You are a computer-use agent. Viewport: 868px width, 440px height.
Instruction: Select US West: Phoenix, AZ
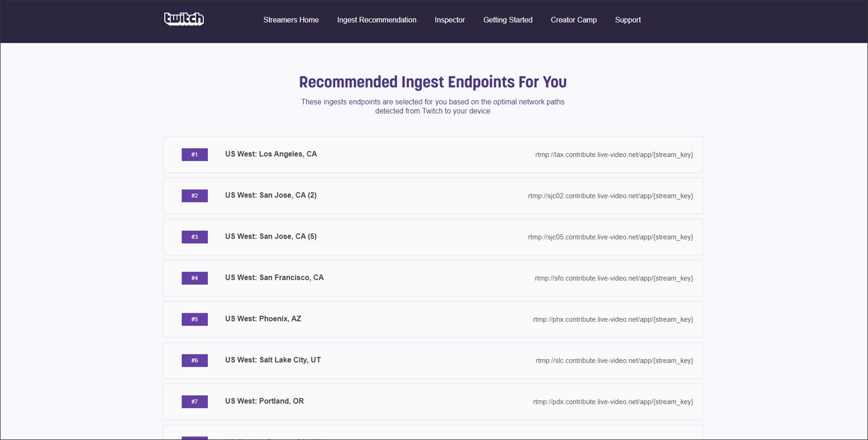tap(263, 319)
